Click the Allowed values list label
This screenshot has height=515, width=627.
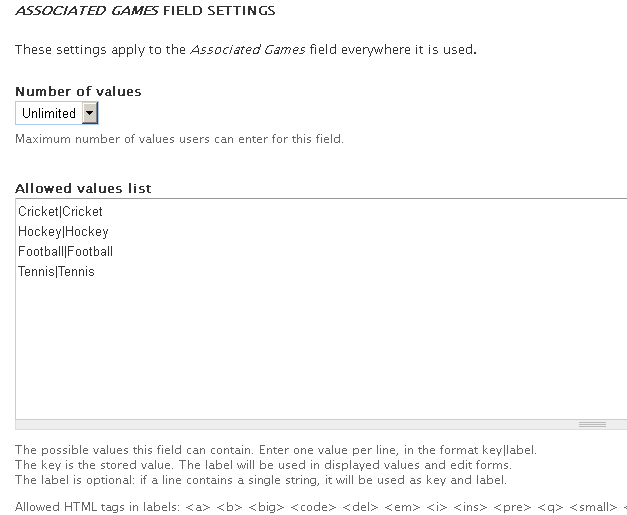click(83, 188)
